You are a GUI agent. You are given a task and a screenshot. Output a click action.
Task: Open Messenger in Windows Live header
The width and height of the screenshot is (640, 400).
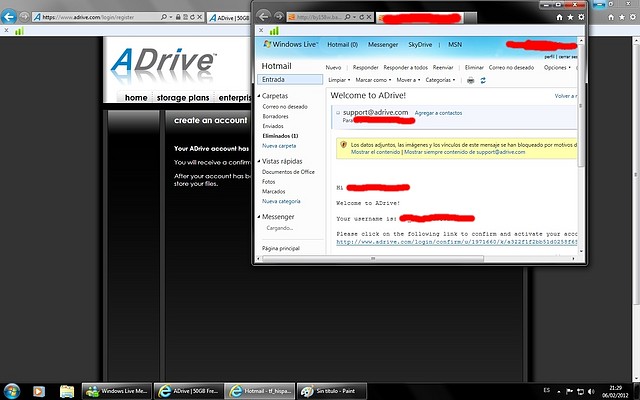coord(383,44)
